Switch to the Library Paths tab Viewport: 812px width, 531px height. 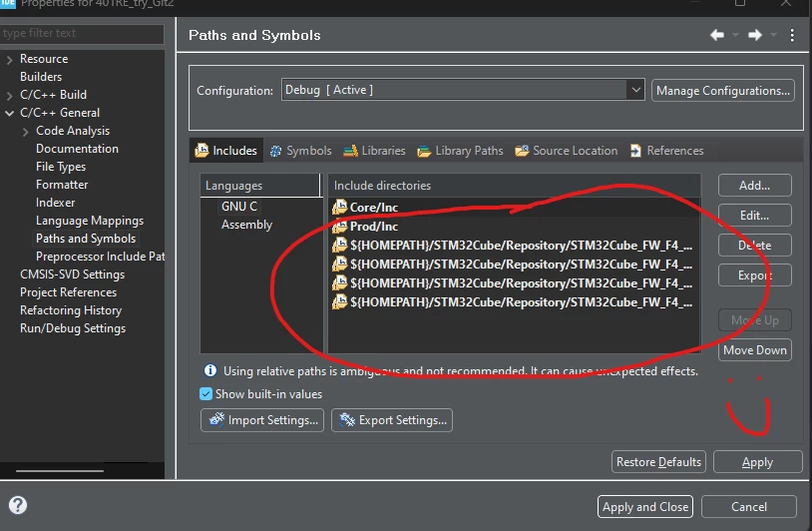pyautogui.click(x=461, y=151)
